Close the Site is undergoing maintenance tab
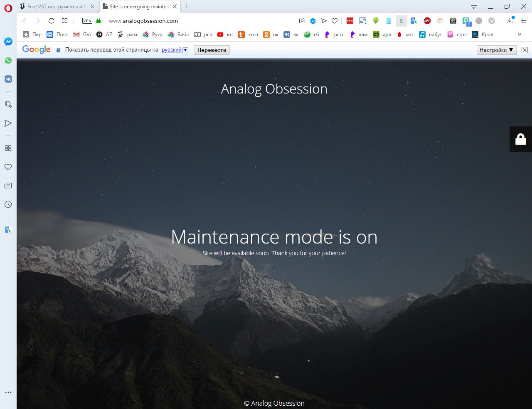Screen dimensions: 532x409 (x=175, y=7)
